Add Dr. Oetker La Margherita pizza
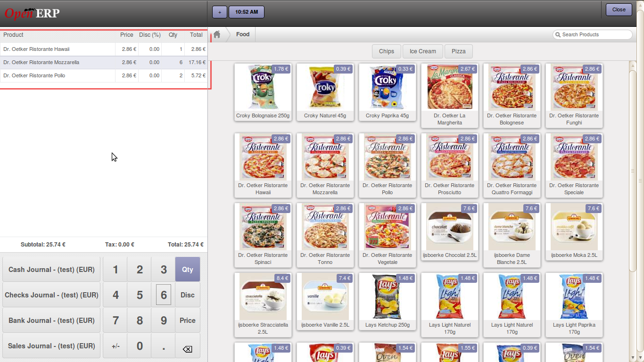This screenshot has height=362, width=644. [450, 96]
